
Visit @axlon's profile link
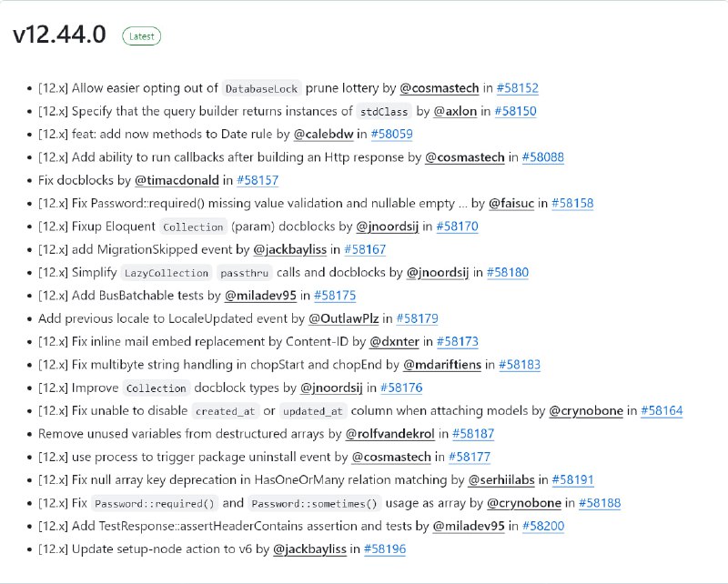click(x=455, y=111)
